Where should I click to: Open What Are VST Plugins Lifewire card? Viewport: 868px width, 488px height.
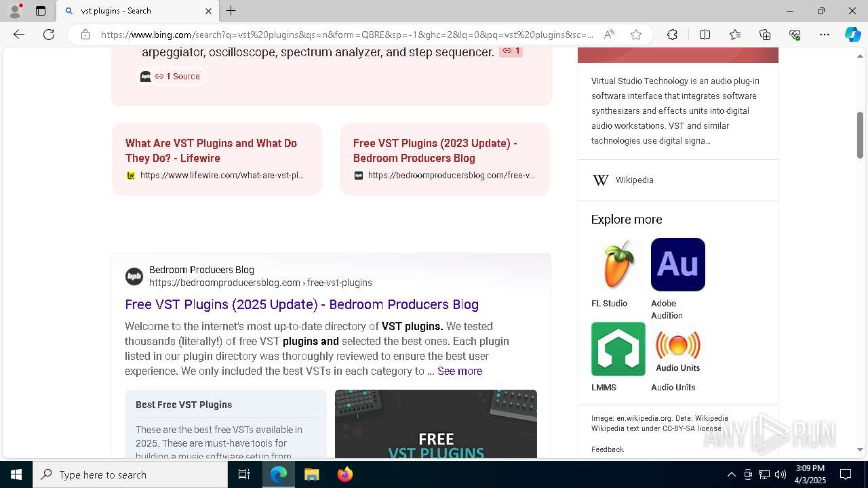[x=217, y=159]
